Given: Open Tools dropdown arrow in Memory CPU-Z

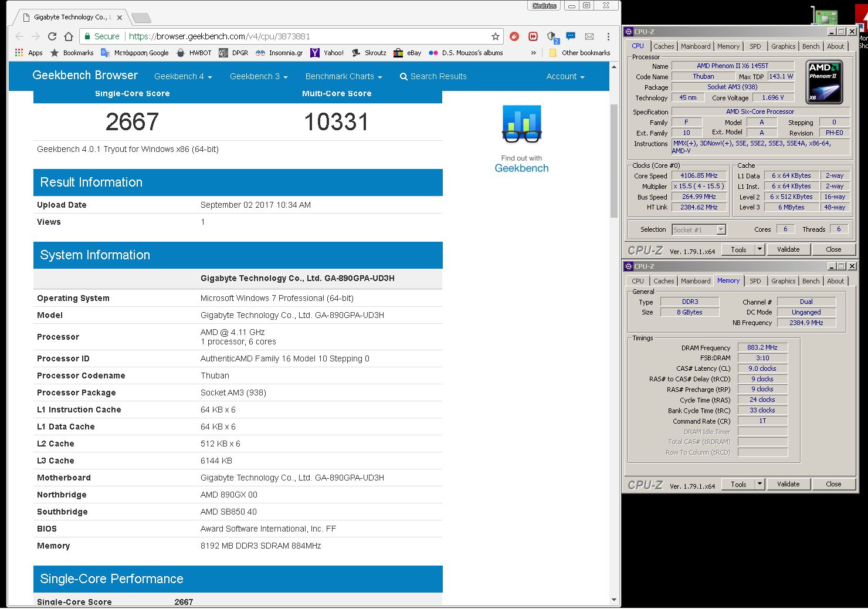Looking at the screenshot, I should point(760,484).
